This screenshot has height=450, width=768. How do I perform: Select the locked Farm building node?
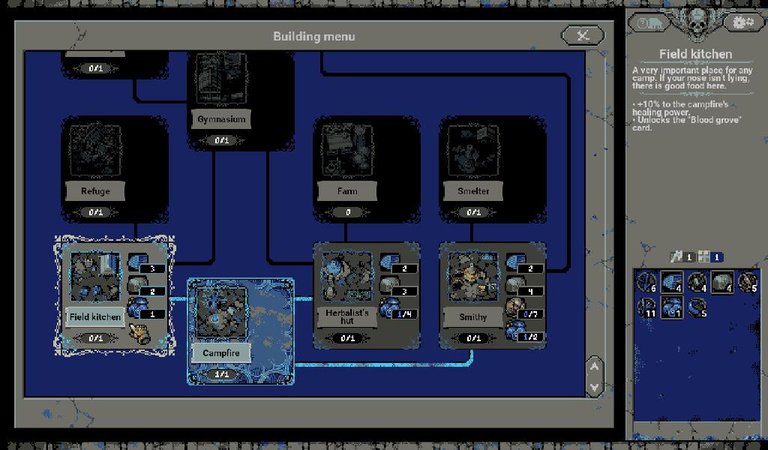[x=349, y=165]
